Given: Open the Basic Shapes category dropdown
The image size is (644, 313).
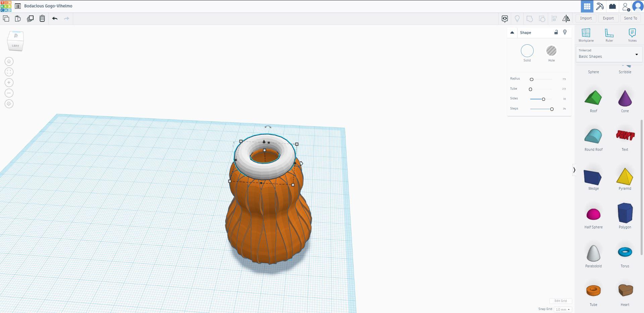Looking at the screenshot, I should point(609,54).
